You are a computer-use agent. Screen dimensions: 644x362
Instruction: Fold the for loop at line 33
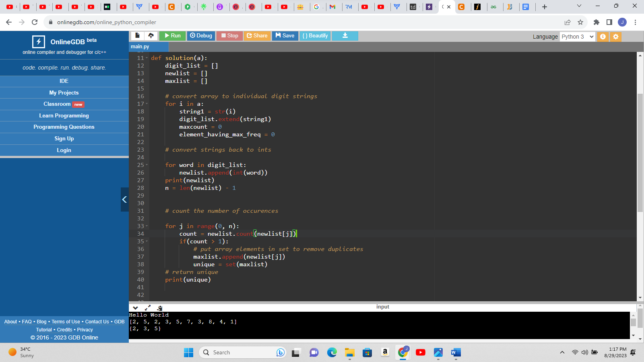(x=147, y=226)
